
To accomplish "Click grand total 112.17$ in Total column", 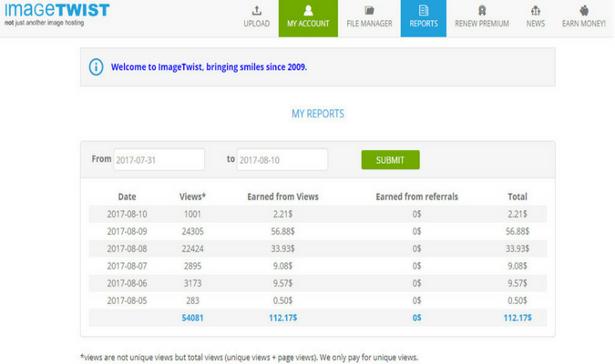I will coord(518,318).
